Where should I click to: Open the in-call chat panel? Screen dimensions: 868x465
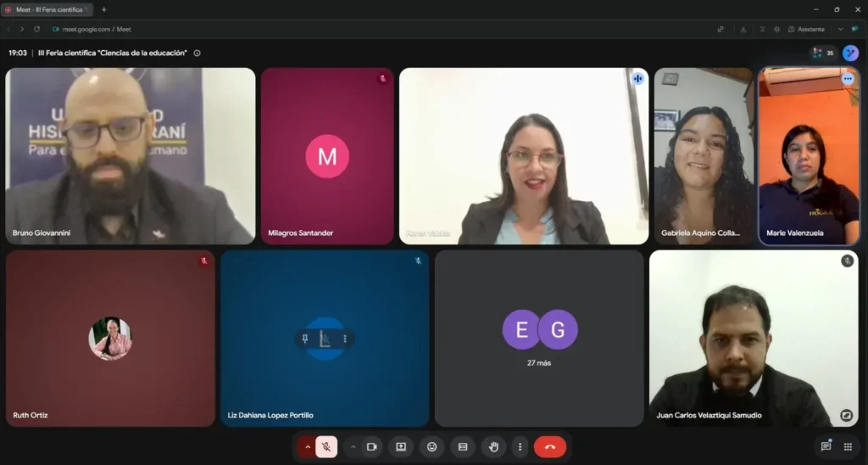[x=826, y=446]
